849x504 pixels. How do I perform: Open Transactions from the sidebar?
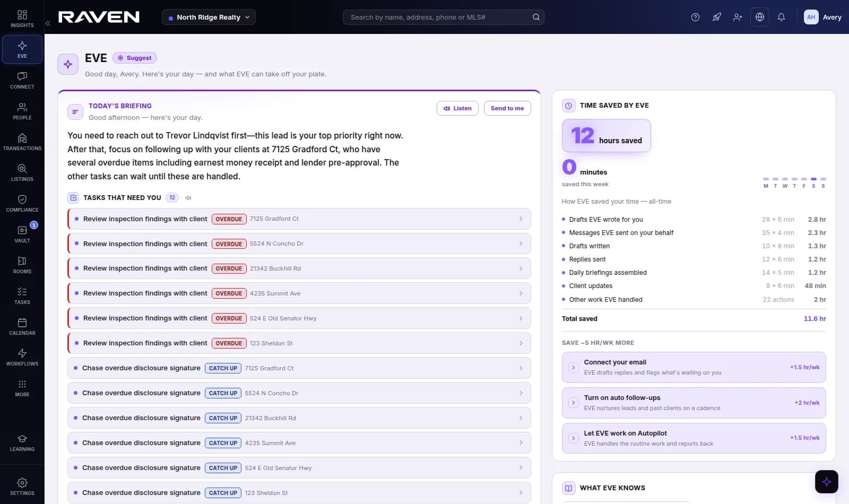pyautogui.click(x=22, y=142)
